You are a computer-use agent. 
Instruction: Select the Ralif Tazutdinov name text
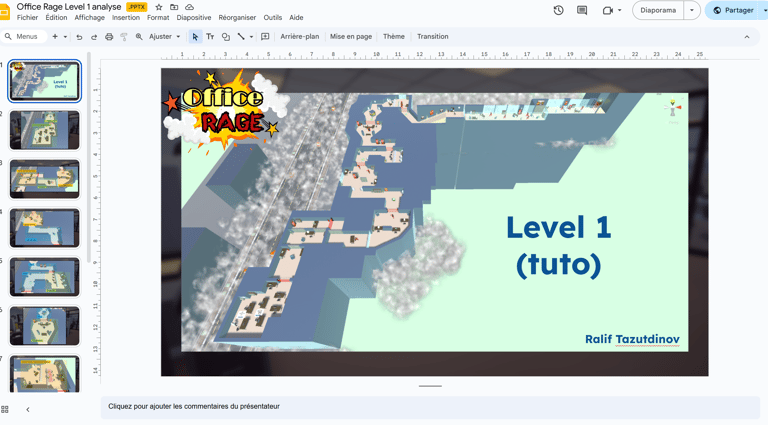632,339
